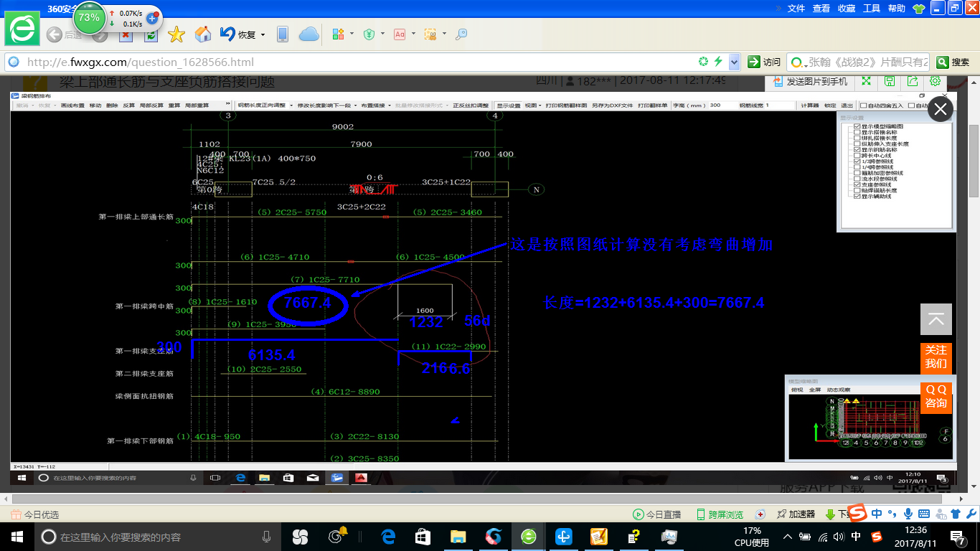Click Sogou IME wrench tools icon
The image size is (980, 551).
(x=971, y=513)
